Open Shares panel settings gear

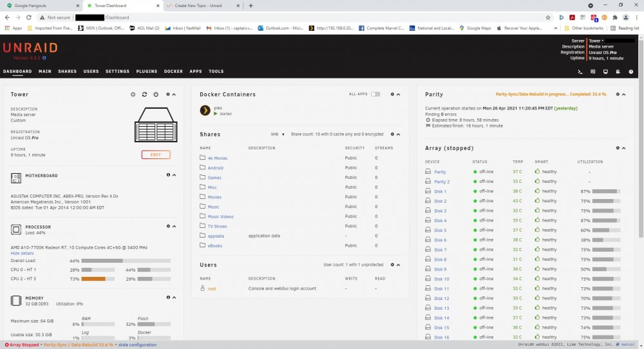[x=392, y=135]
